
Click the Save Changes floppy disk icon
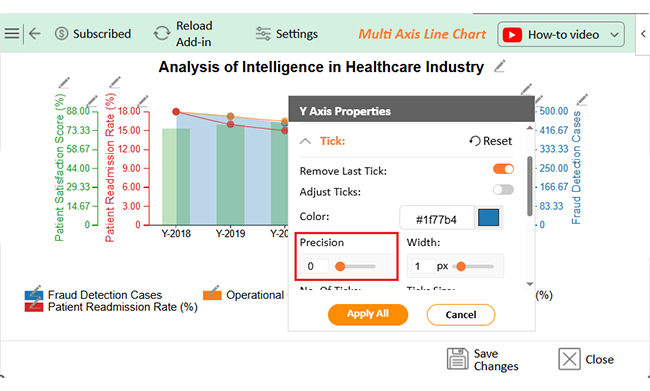[x=457, y=359]
